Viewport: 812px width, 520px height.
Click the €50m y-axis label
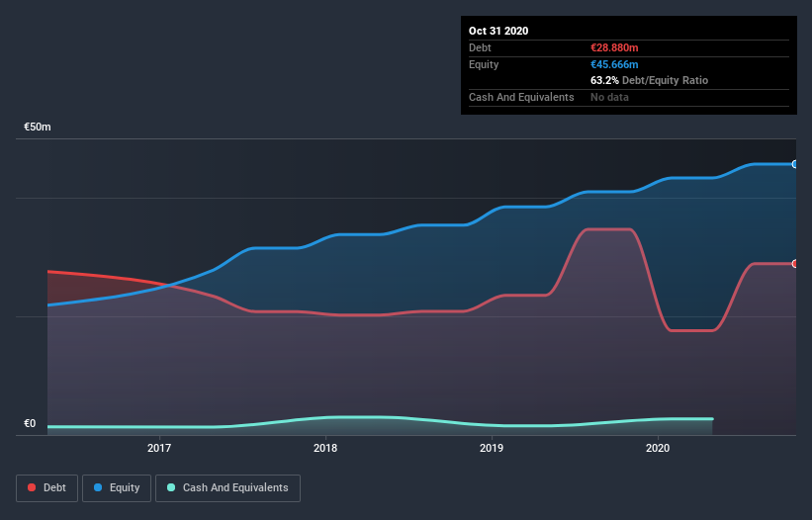[38, 127]
